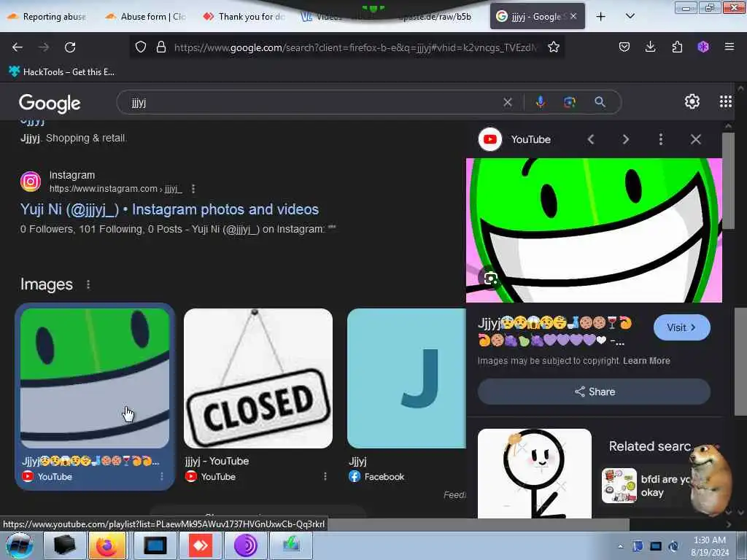Search by image with Google Lens icon
The width and height of the screenshot is (747, 560).
point(570,102)
